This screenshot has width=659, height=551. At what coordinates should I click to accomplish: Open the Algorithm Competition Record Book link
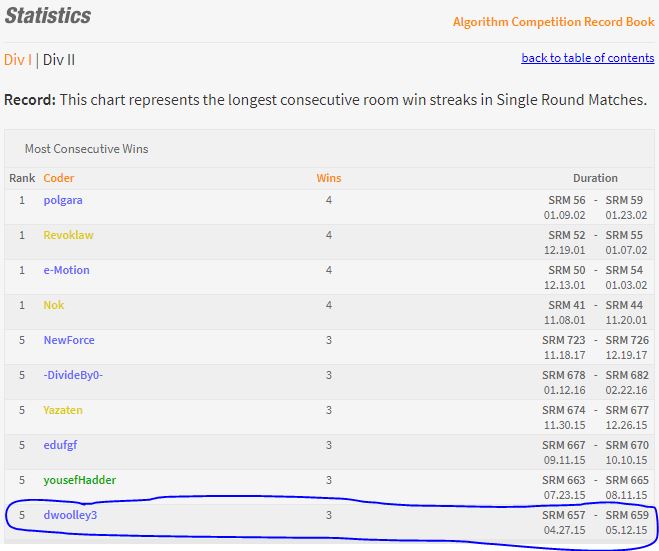[553, 22]
